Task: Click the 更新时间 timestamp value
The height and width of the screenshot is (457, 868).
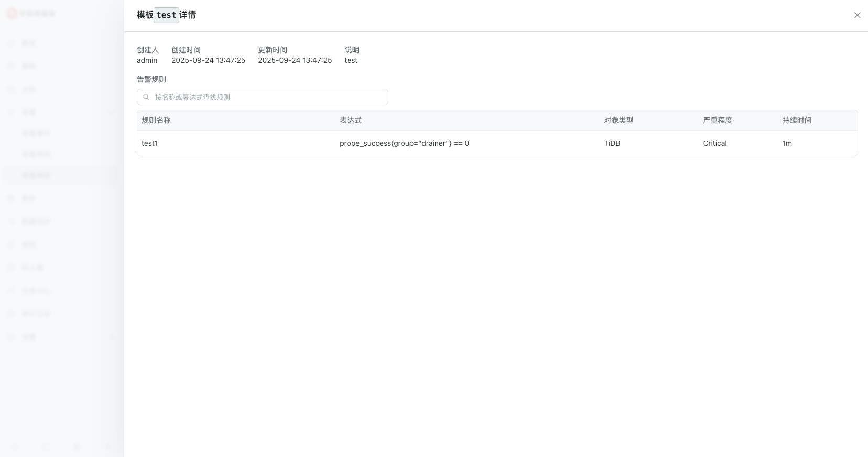Action: (x=295, y=60)
